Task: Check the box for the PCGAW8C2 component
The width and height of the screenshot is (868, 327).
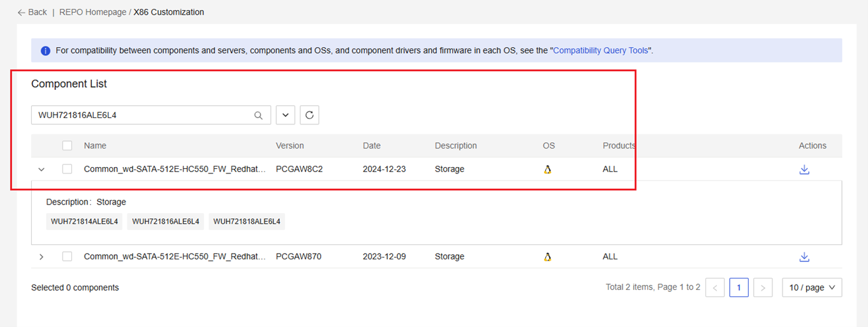Action: tap(67, 170)
